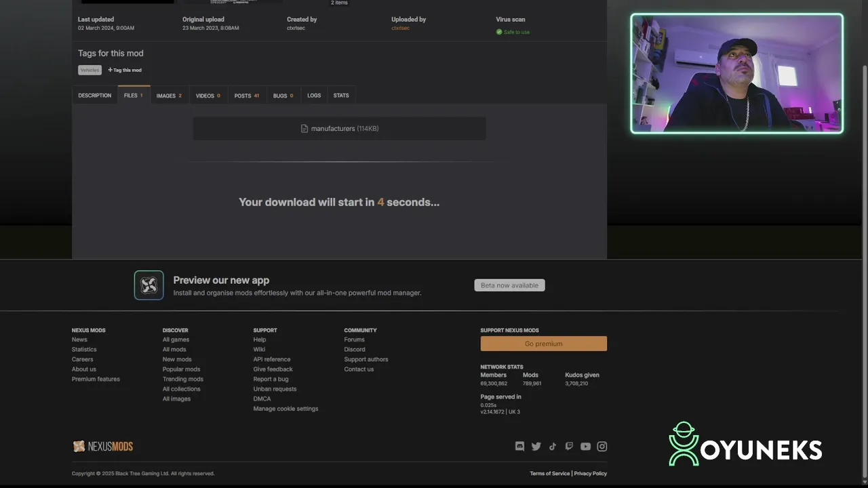
Task: Open Careers link in footer
Action: point(83,359)
